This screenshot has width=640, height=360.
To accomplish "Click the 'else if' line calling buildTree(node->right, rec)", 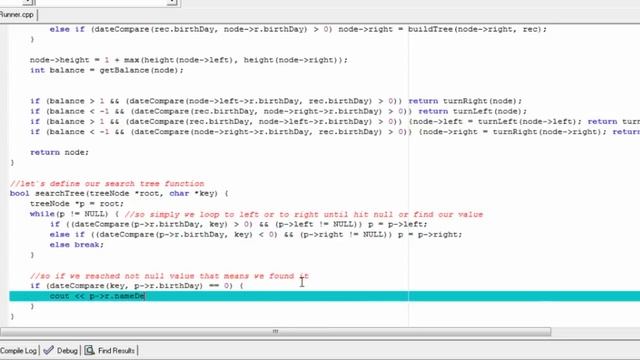I will 298,29.
